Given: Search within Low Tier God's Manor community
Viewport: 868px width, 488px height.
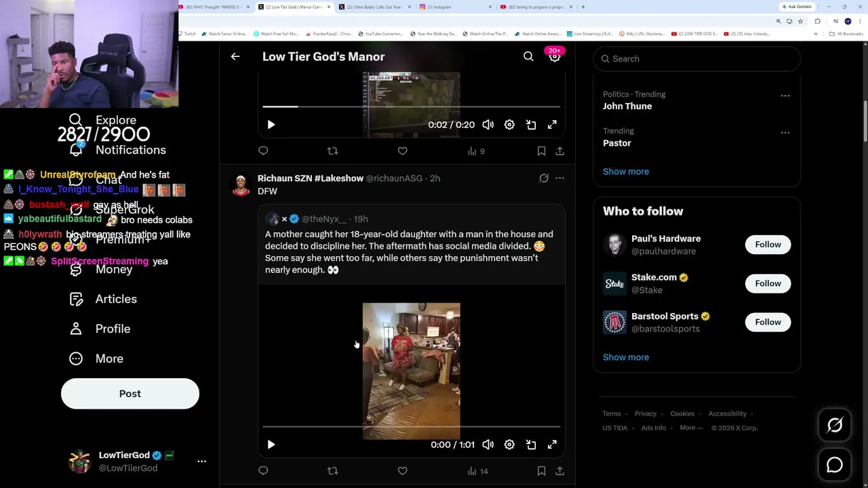Looking at the screenshot, I should point(528,57).
